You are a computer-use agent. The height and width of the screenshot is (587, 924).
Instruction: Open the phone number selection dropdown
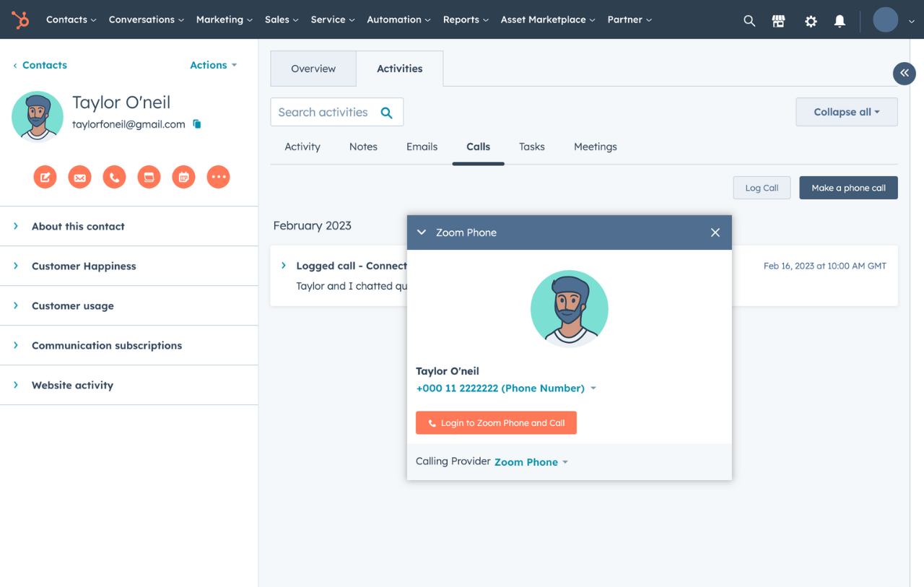tap(593, 388)
